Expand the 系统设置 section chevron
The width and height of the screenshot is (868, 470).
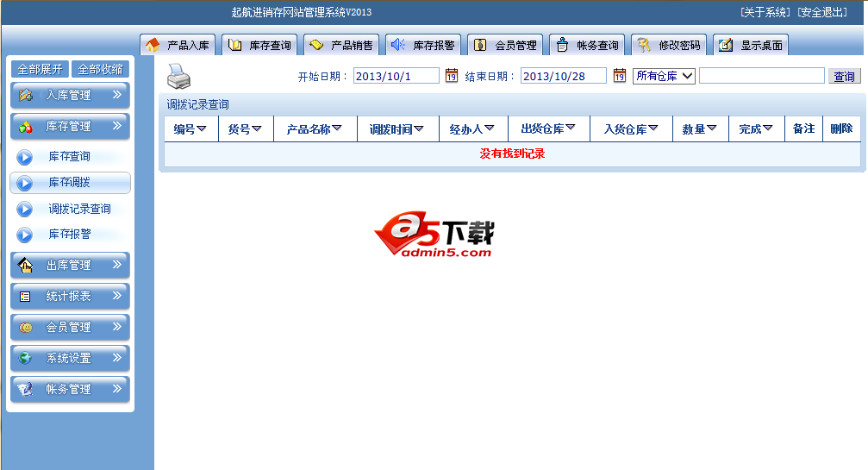(117, 358)
